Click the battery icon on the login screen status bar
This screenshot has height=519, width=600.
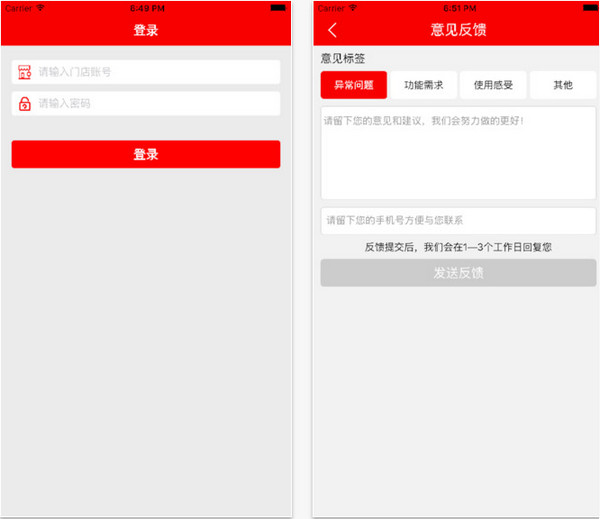pos(278,8)
